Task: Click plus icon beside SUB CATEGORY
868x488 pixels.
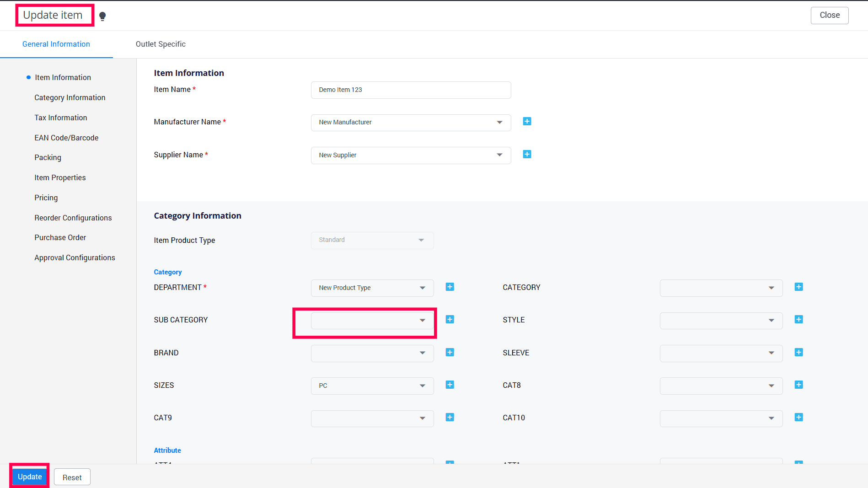Action: (x=450, y=319)
